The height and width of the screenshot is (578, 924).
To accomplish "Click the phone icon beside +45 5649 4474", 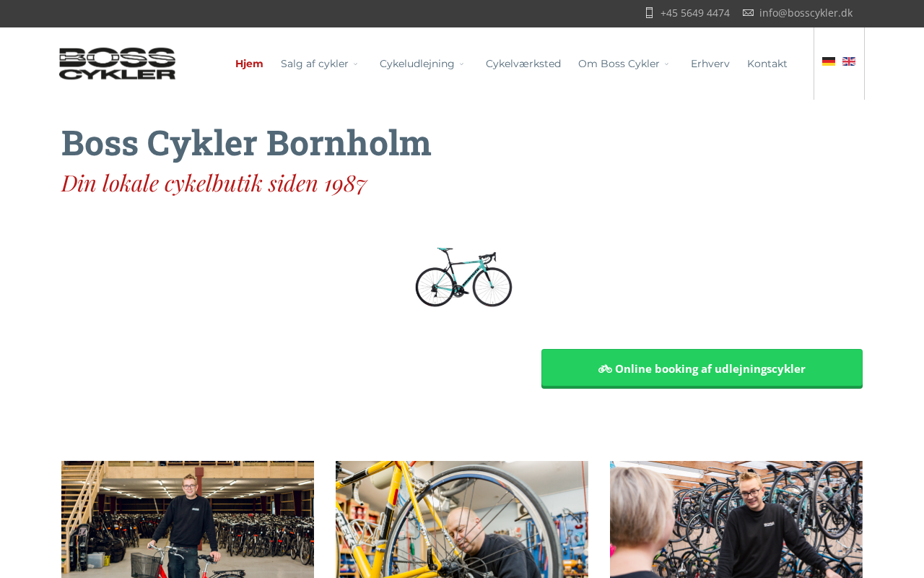I will click(649, 13).
